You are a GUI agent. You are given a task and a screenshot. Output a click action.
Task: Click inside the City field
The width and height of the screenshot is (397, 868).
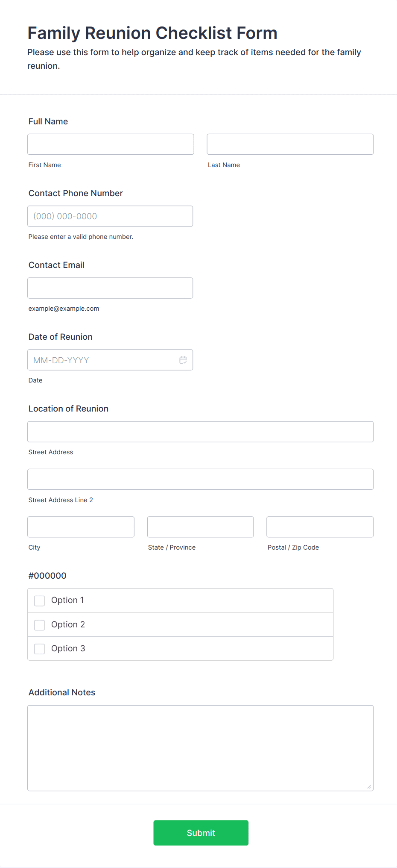point(81,527)
